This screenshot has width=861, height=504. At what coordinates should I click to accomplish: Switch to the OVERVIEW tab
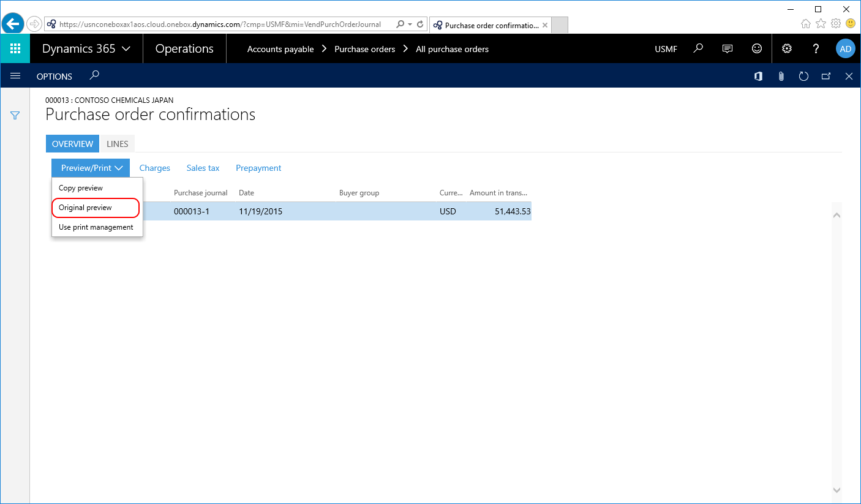72,144
